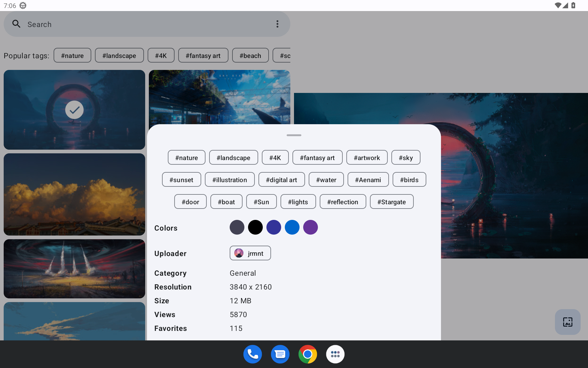588x368 pixels.
Task: Deselect the checked Stargate wallpaper thumbnail
Action: coord(74,110)
